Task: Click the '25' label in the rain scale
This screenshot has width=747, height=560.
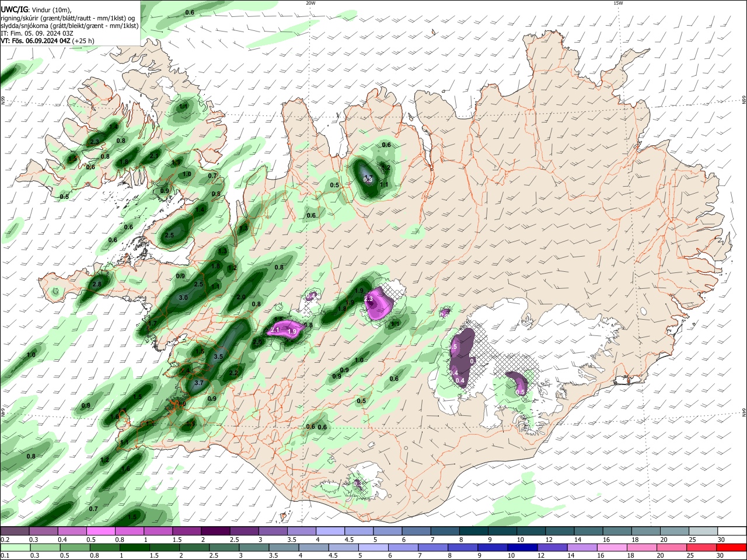Action: pyautogui.click(x=691, y=556)
